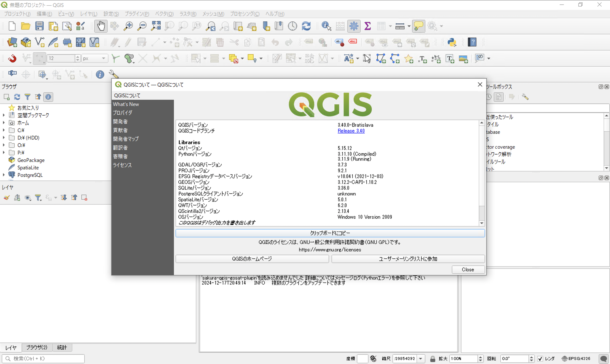Open the プラグイン menu
The height and width of the screenshot is (364, 610).
point(137,14)
